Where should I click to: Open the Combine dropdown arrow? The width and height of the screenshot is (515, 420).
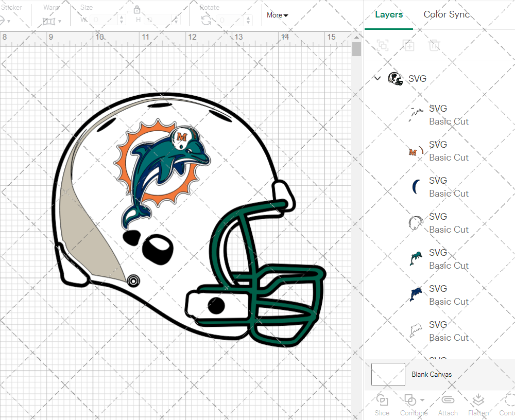point(422,400)
